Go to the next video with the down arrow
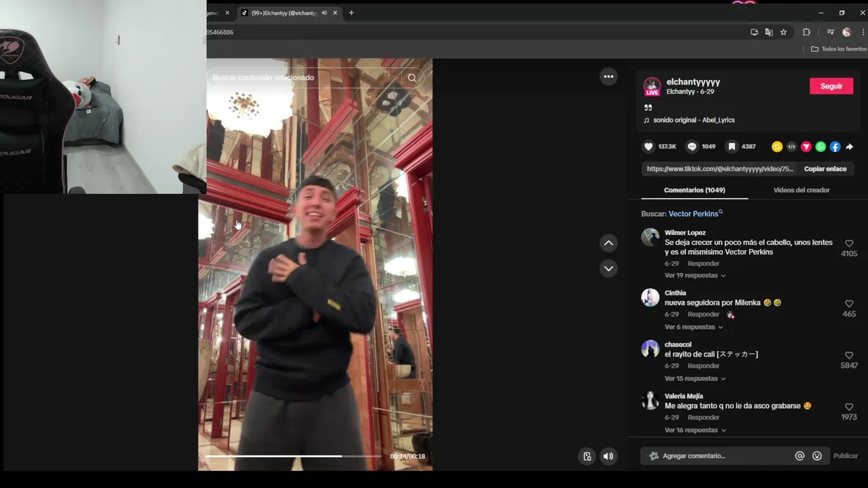This screenshot has width=868, height=488. [x=608, y=268]
